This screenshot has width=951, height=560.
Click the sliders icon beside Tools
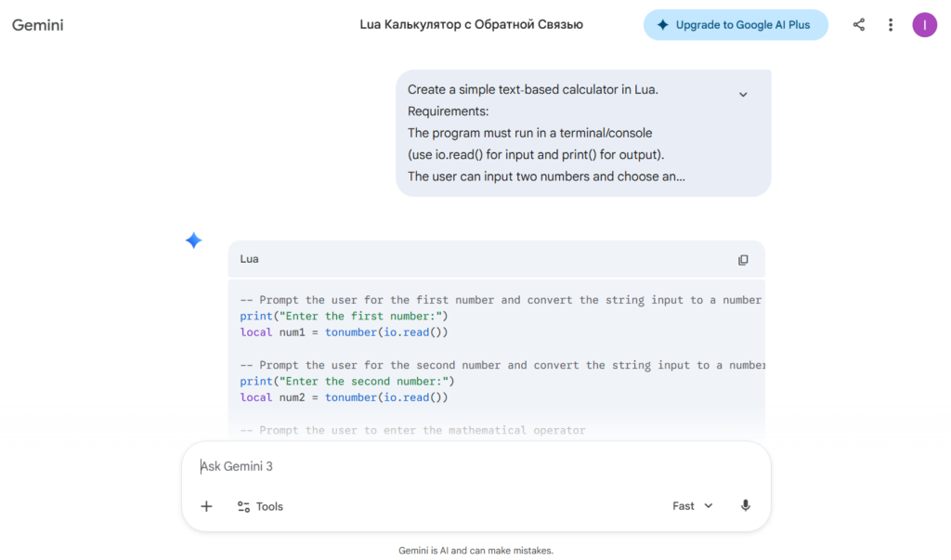click(244, 506)
